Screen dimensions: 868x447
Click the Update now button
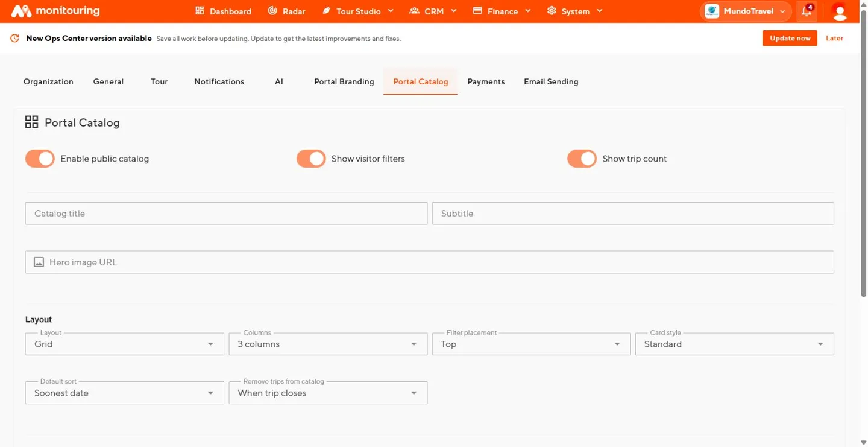pyautogui.click(x=790, y=38)
